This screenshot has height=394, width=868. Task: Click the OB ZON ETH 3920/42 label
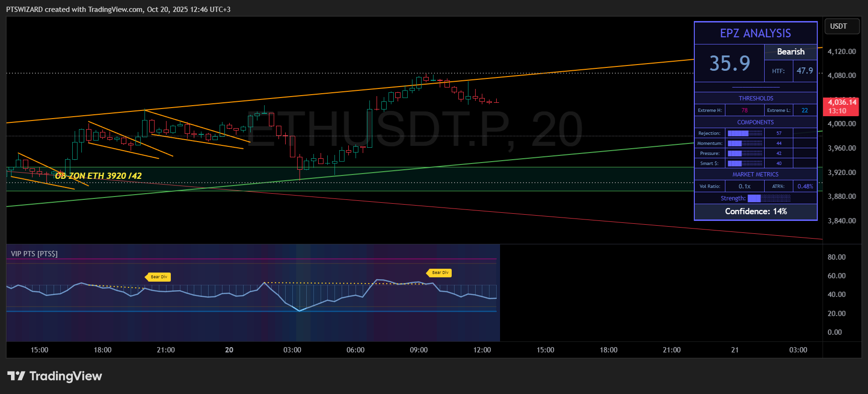(98, 176)
